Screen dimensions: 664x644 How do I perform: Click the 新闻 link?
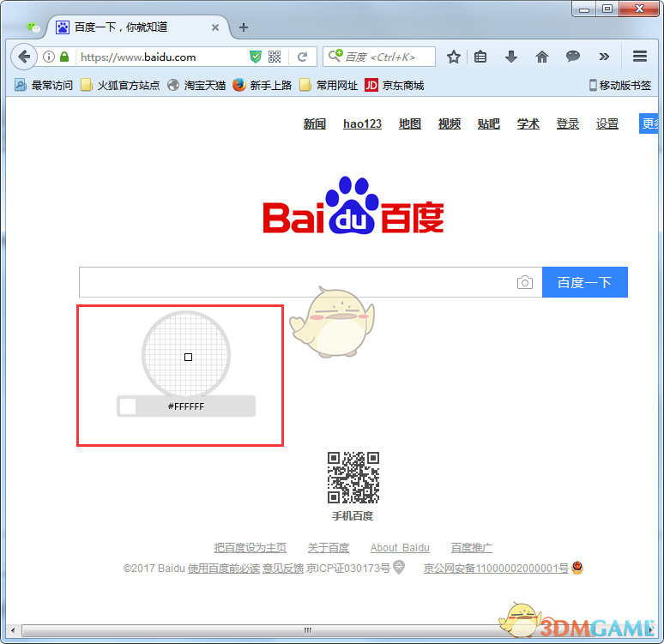[315, 123]
